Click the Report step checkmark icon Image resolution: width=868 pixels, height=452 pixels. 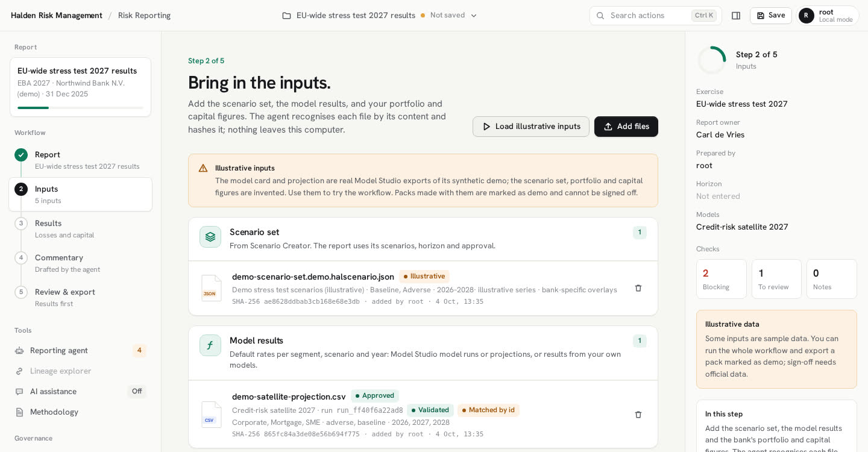21,155
